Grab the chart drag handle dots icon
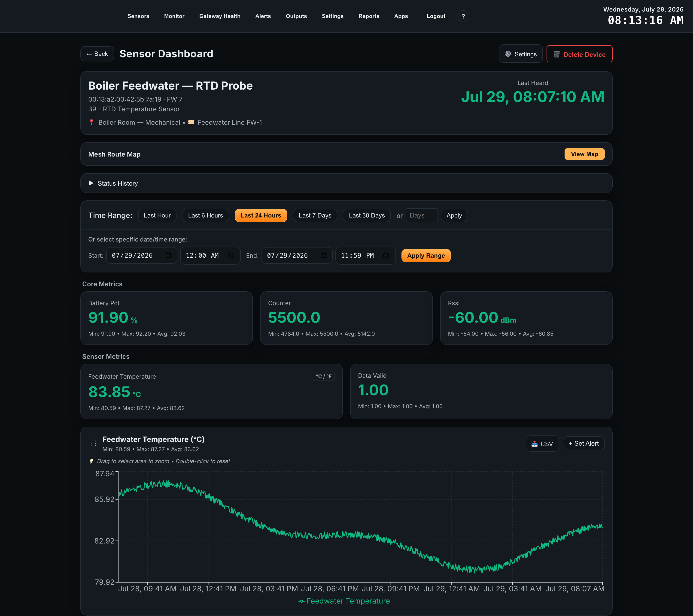The image size is (693, 616). (x=94, y=443)
